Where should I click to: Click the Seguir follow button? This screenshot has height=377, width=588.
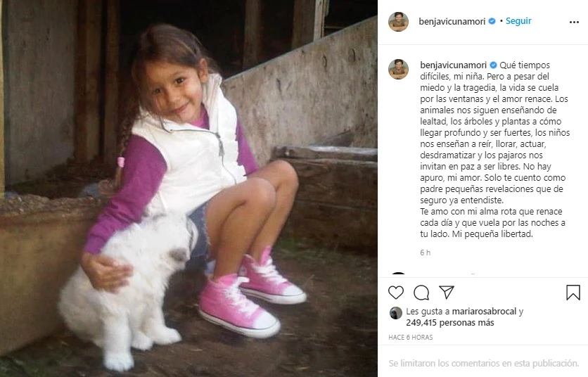pyautogui.click(x=518, y=21)
